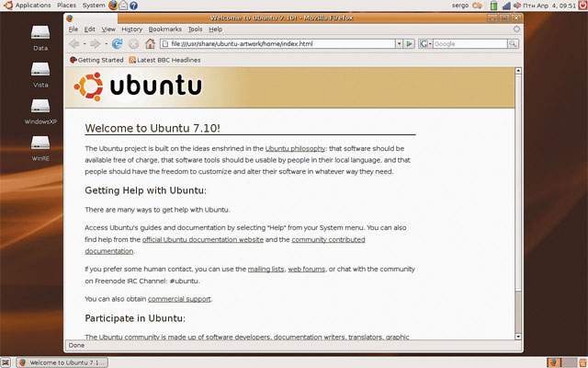This screenshot has height=368, width=588.
Task: Click the network signal icon
Action: tap(506, 6)
